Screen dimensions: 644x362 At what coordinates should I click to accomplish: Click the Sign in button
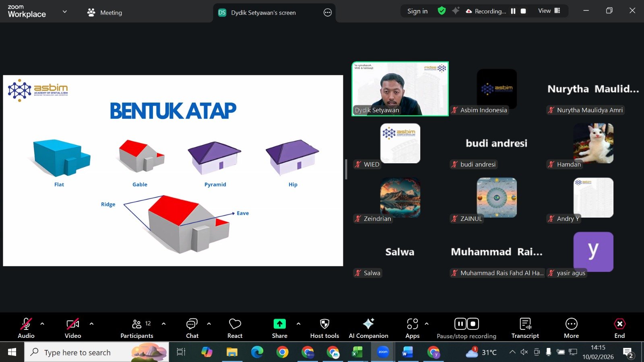(x=417, y=11)
